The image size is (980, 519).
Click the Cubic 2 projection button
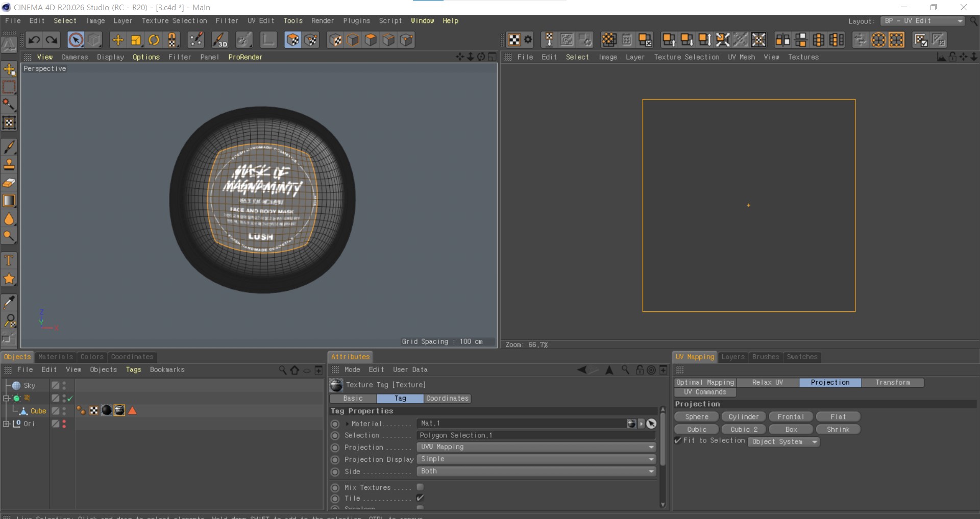744,430
